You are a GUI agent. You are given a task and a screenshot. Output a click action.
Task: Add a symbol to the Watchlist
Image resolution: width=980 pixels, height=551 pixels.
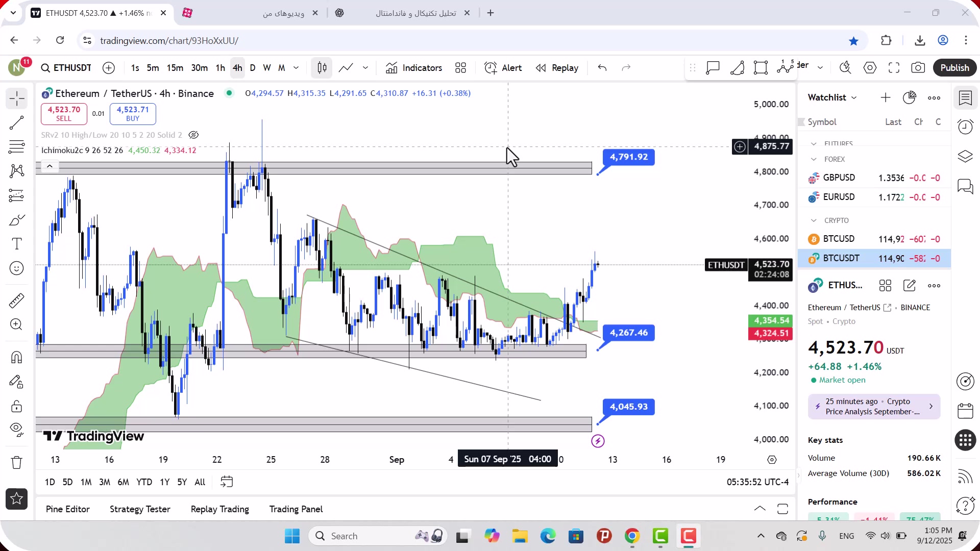click(x=886, y=97)
